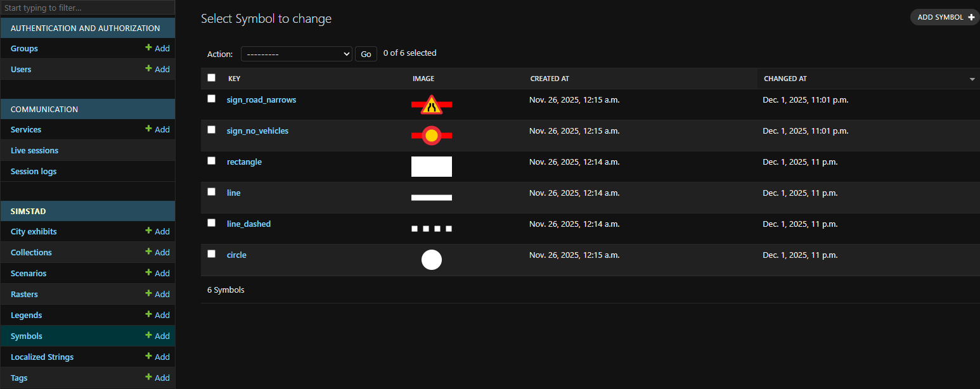Check the line row checkbox
Image resolution: width=980 pixels, height=389 pixels.
click(x=212, y=192)
